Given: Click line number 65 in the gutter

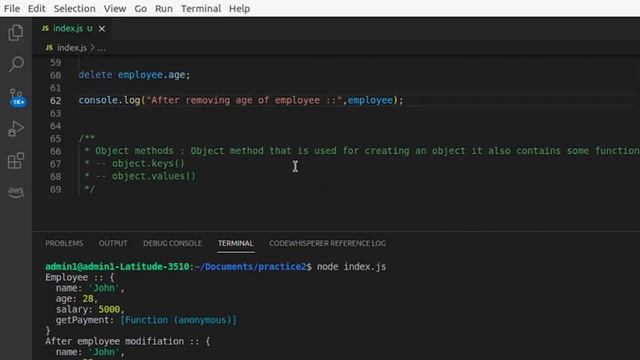Looking at the screenshot, I should click(x=56, y=138).
